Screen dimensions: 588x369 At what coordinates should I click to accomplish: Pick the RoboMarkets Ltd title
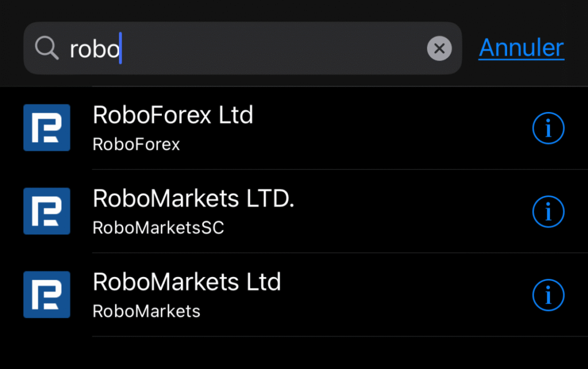[187, 282]
